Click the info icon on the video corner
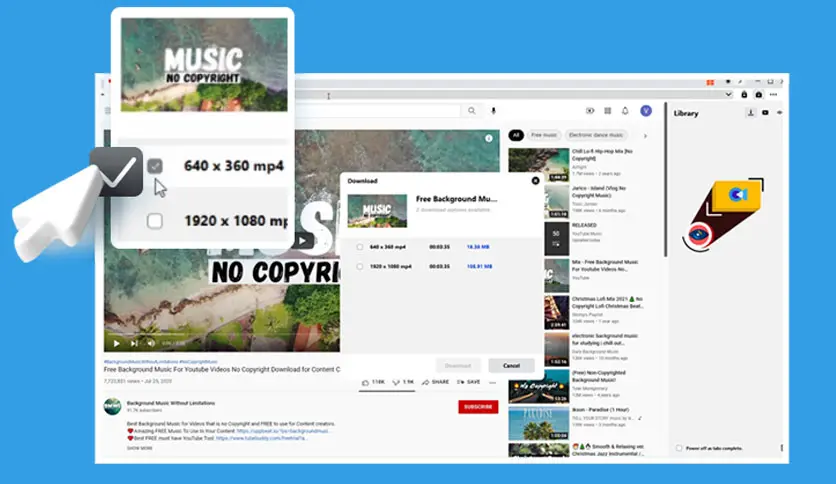Image resolution: width=836 pixels, height=484 pixels. click(x=488, y=138)
